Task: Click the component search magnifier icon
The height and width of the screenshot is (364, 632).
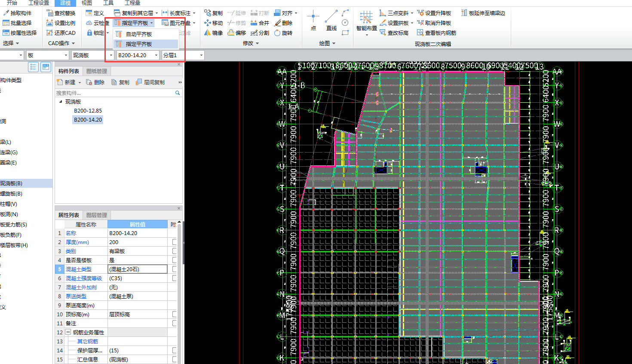Action: [178, 93]
